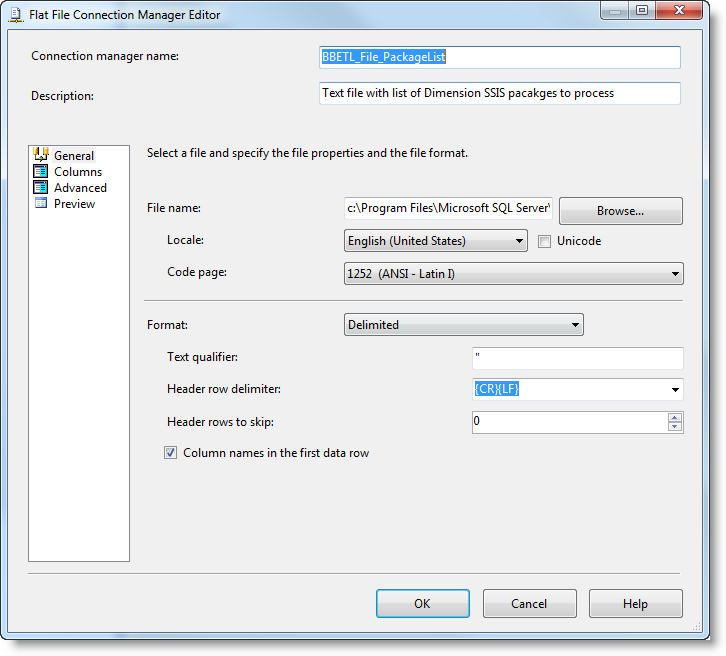Click the Columns page icon

click(41, 171)
